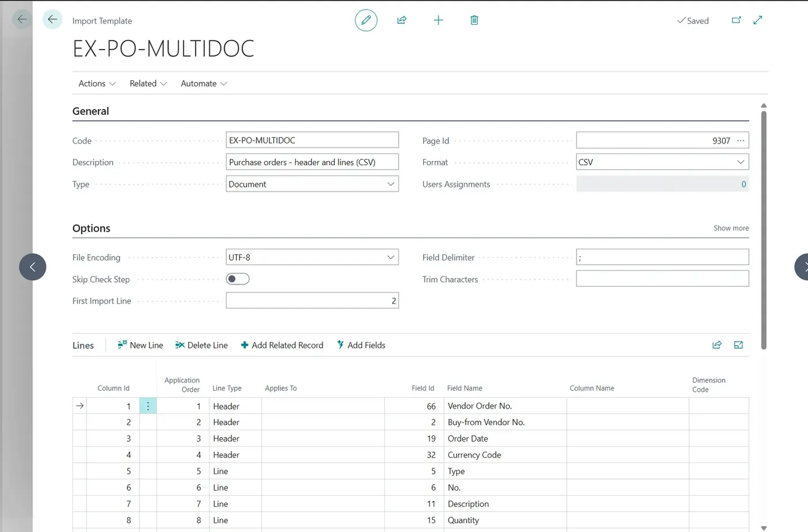
Task: Click the Lines section label
Action: (83, 346)
